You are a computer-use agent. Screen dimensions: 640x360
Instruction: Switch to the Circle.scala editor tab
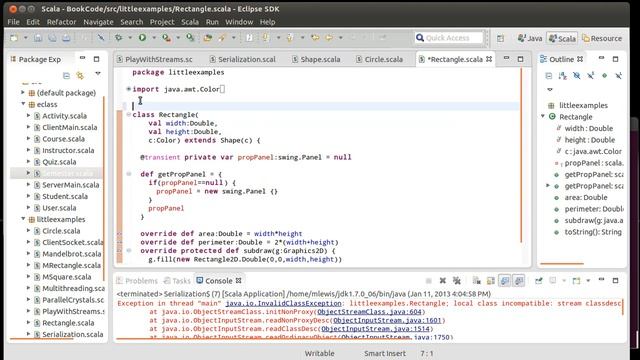tap(380, 59)
